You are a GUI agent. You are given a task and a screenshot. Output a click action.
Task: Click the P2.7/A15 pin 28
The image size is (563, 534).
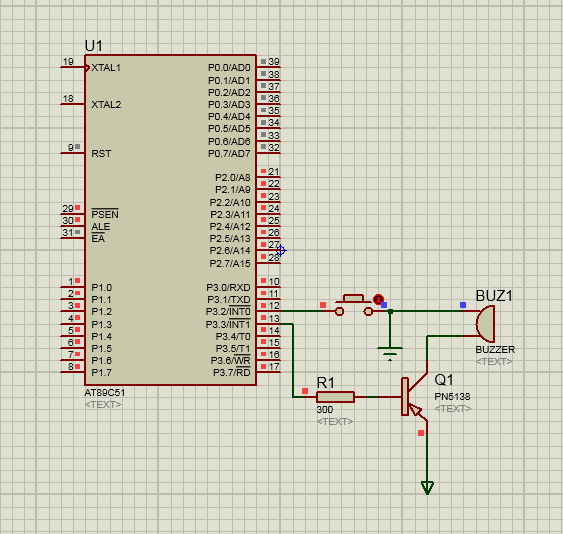point(269,263)
